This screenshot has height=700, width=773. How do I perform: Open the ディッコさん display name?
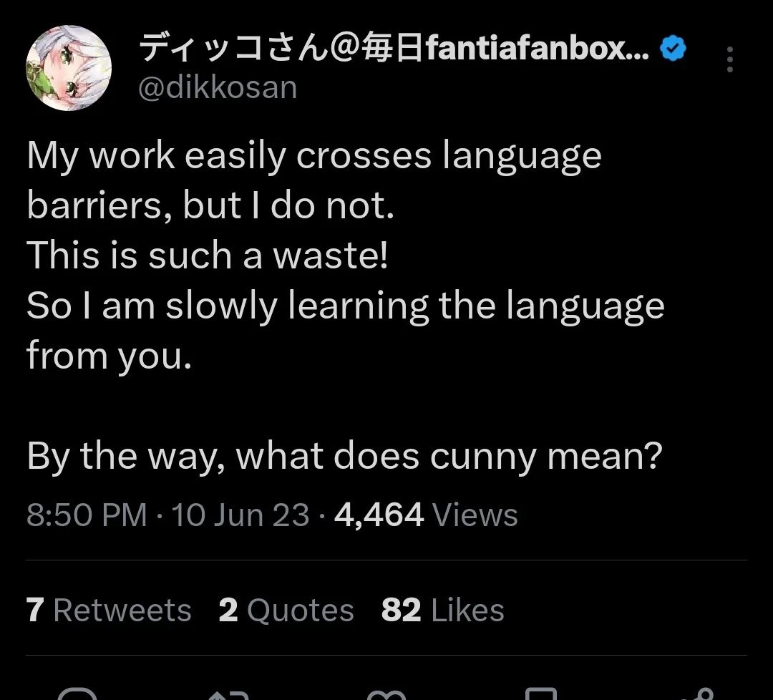point(394,50)
